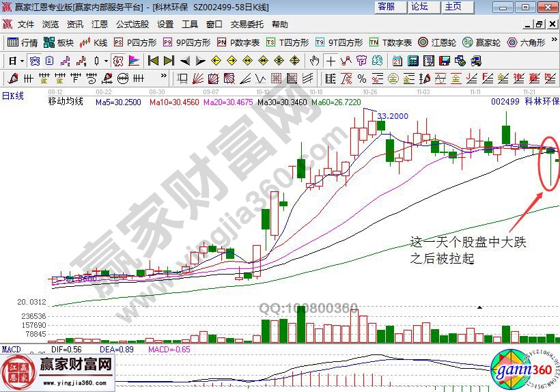The width and height of the screenshot is (560, 392).
Task: Open the 板块 sector view
Action: tap(59, 42)
